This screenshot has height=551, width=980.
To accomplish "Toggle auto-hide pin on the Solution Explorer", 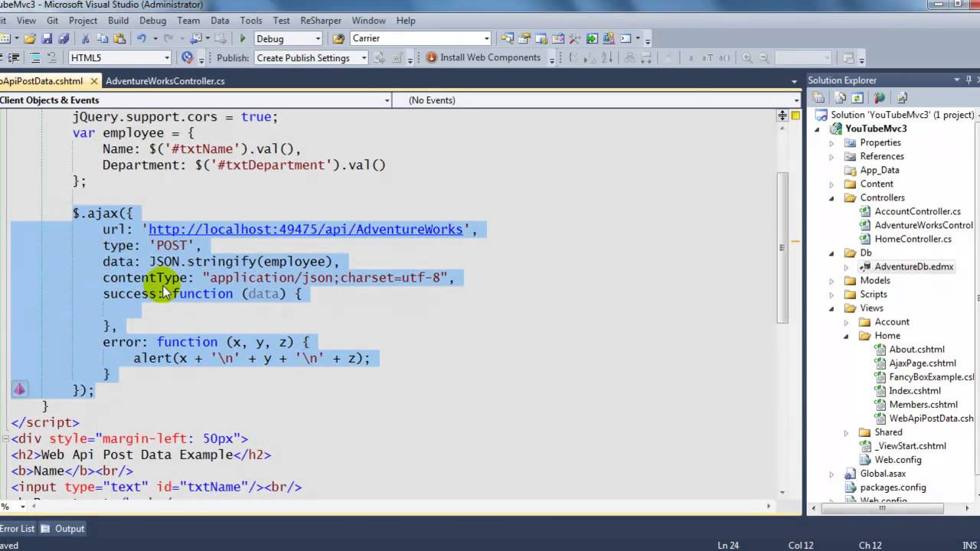I will click(x=969, y=80).
